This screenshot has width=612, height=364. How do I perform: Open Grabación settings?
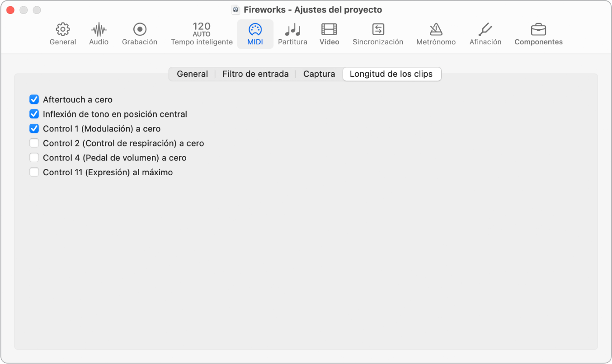click(139, 33)
